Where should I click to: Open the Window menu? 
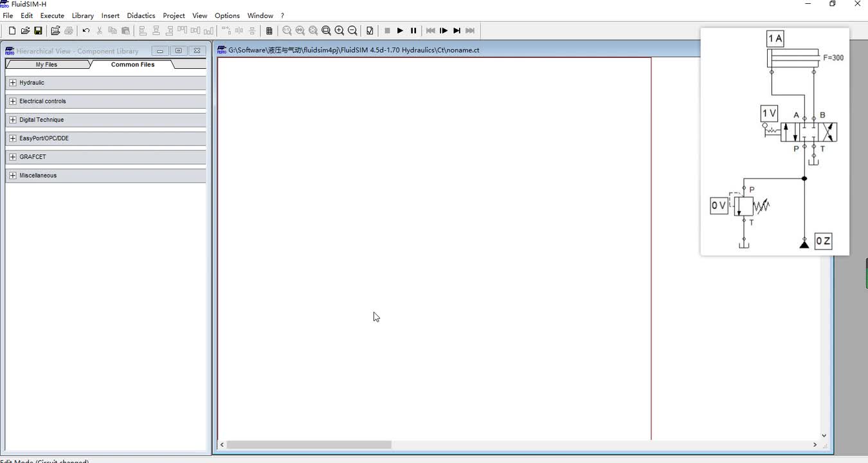[x=260, y=15]
